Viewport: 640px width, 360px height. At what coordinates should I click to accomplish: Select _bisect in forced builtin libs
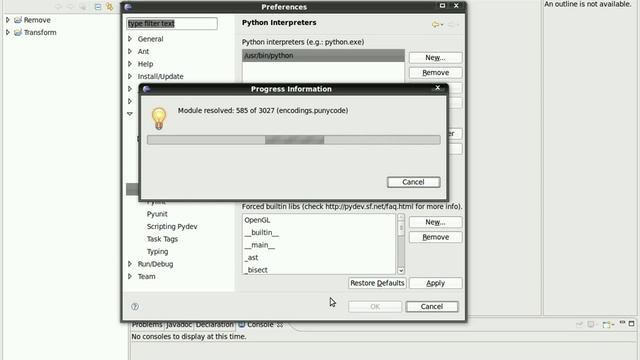pyautogui.click(x=256, y=270)
